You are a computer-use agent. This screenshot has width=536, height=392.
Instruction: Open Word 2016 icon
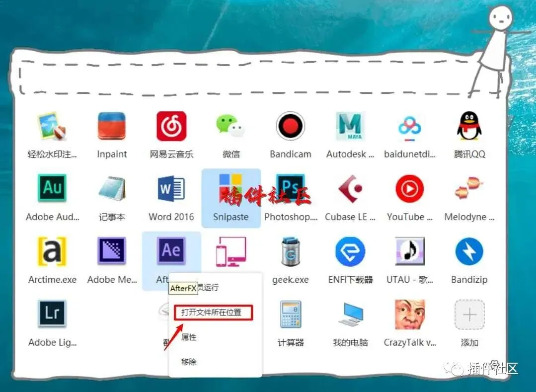[171, 188]
